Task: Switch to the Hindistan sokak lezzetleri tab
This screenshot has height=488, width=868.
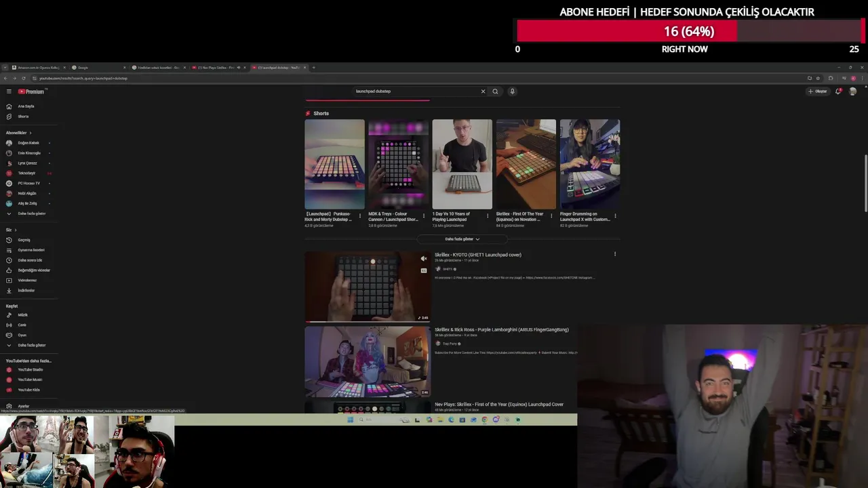Action: click(159, 68)
